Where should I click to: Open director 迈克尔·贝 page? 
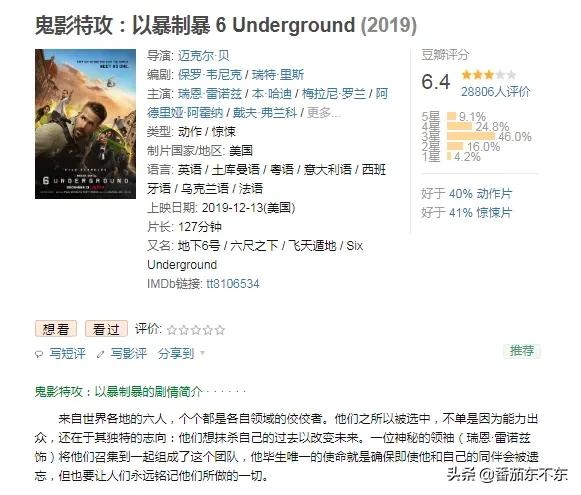point(203,56)
